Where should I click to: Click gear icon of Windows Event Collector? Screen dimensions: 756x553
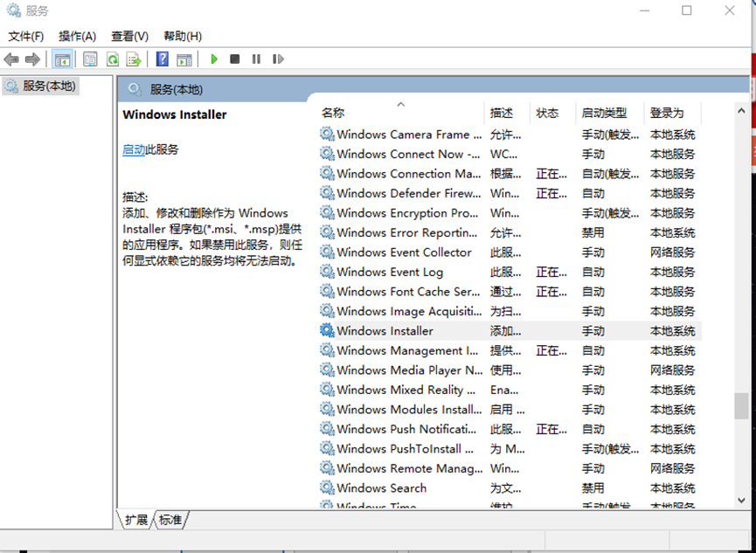pyautogui.click(x=327, y=252)
